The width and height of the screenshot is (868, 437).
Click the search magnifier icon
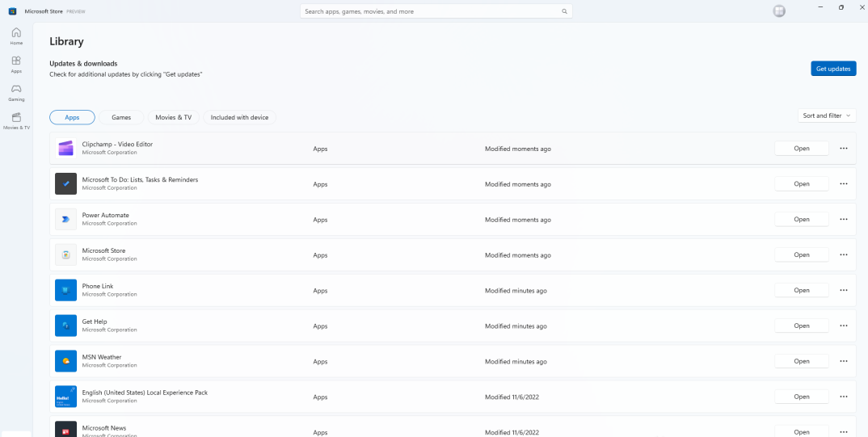click(x=564, y=11)
